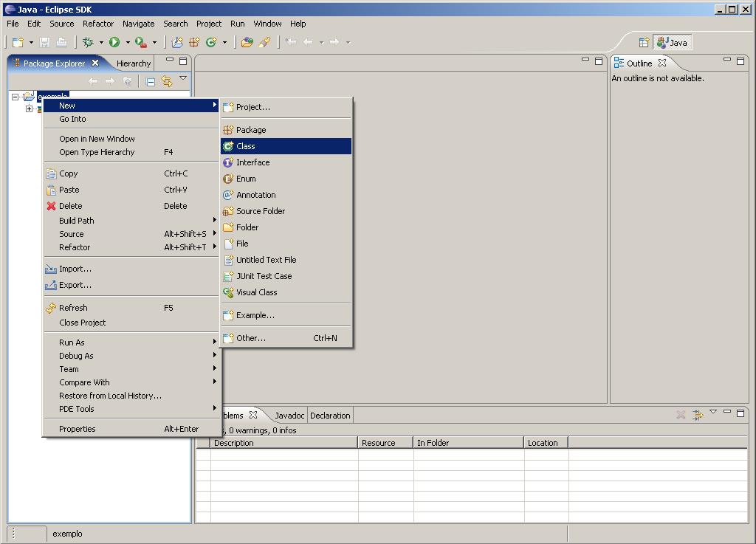Select Delete from the context menu
Image resolution: width=756 pixels, height=544 pixels.
click(x=131, y=206)
